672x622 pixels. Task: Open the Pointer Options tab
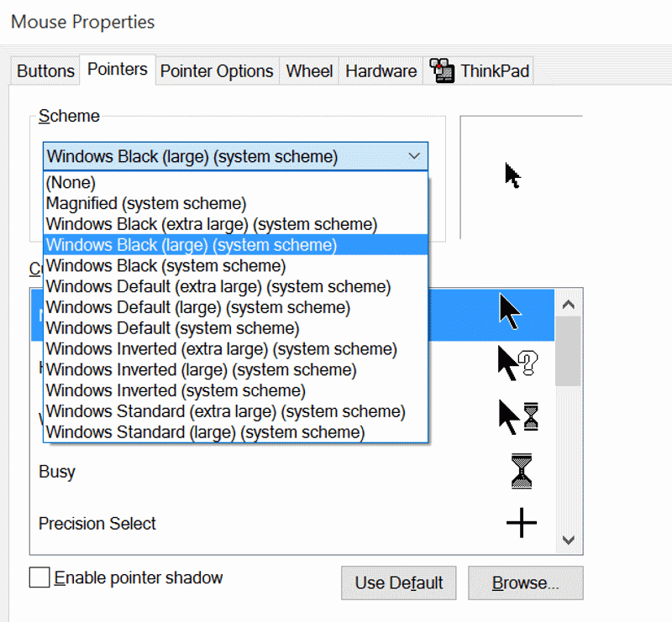coord(217,71)
